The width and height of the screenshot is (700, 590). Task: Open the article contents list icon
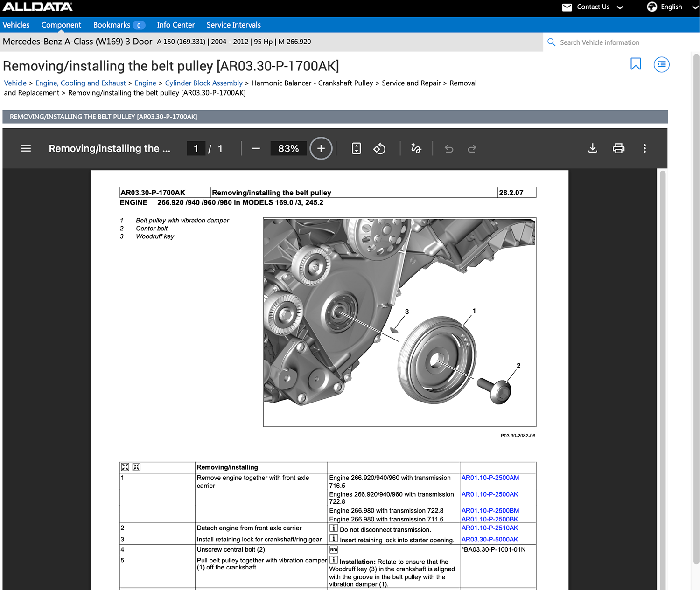(x=662, y=64)
